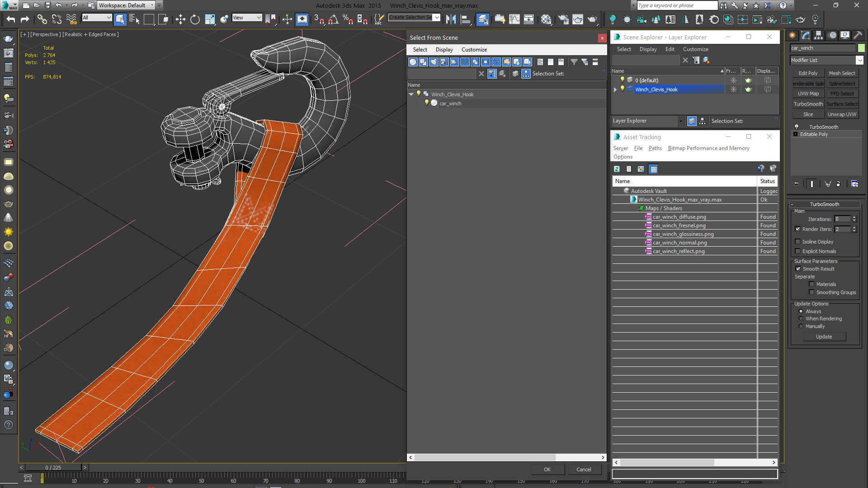Open Server menu in Asset Tracking
This screenshot has width=868, height=488.
pos(620,148)
